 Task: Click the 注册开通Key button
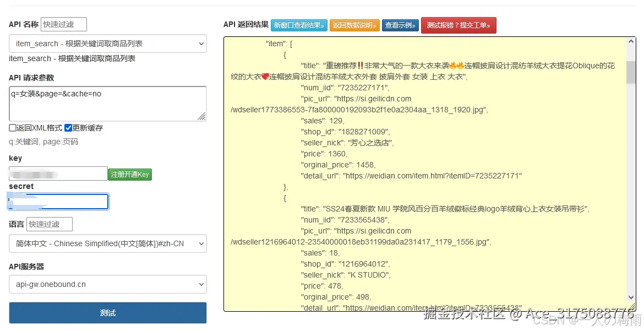[x=130, y=173]
